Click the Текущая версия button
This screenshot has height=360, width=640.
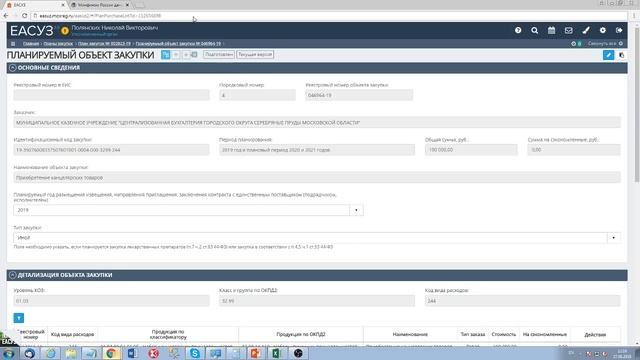[x=255, y=54]
